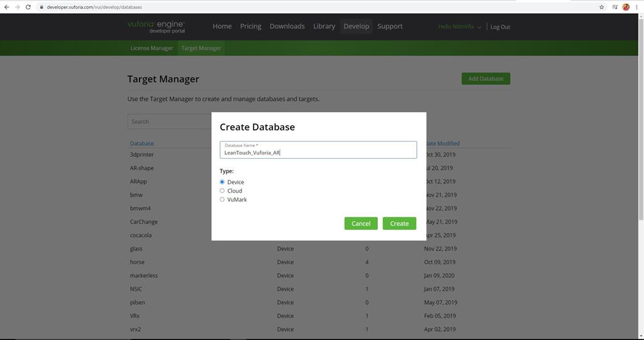Click the Search databases field
This screenshot has width=644, height=340.
pyautogui.click(x=170, y=122)
